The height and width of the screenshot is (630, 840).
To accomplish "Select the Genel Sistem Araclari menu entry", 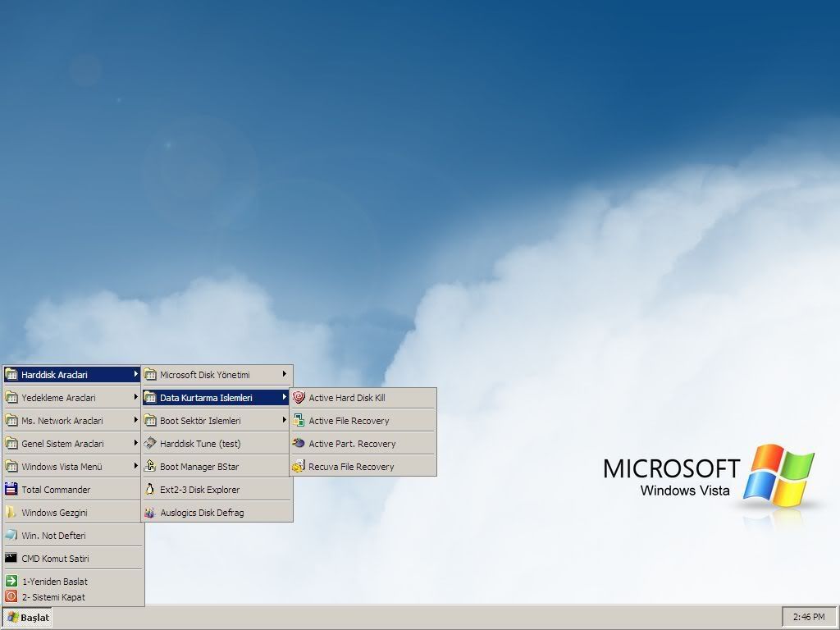I will [73, 444].
